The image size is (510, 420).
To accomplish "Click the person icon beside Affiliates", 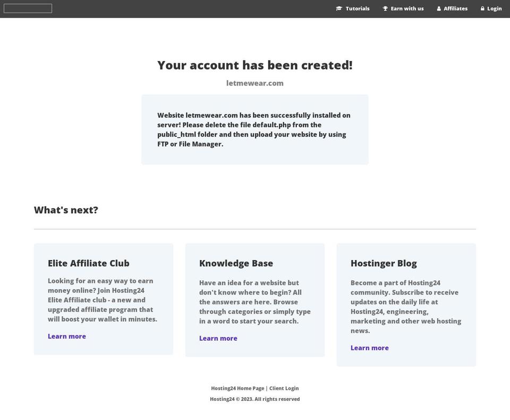I will click(439, 9).
